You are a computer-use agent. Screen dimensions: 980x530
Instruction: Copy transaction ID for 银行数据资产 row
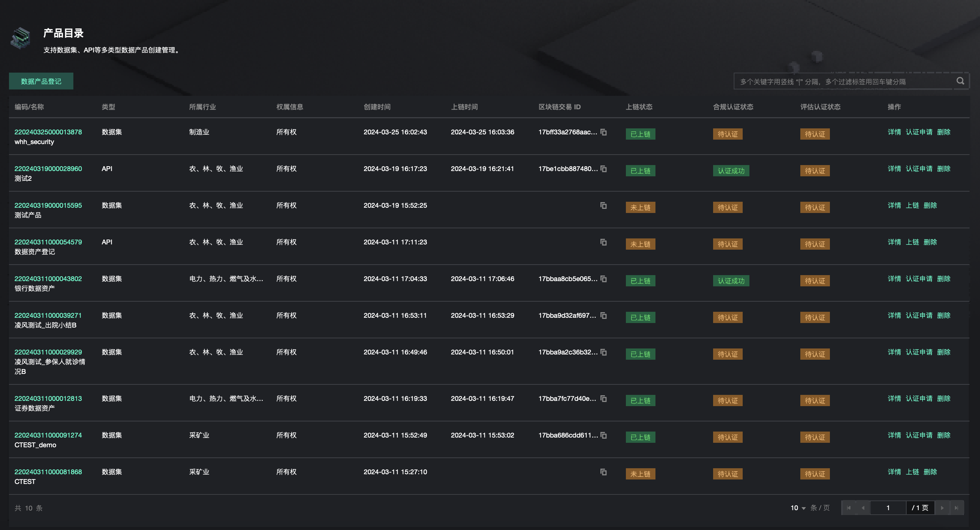(x=603, y=279)
